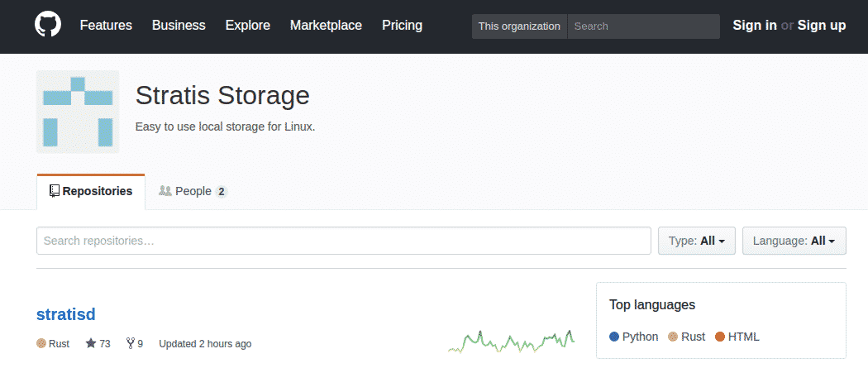
Task: Filter by Rust in Top languages
Action: (x=686, y=337)
